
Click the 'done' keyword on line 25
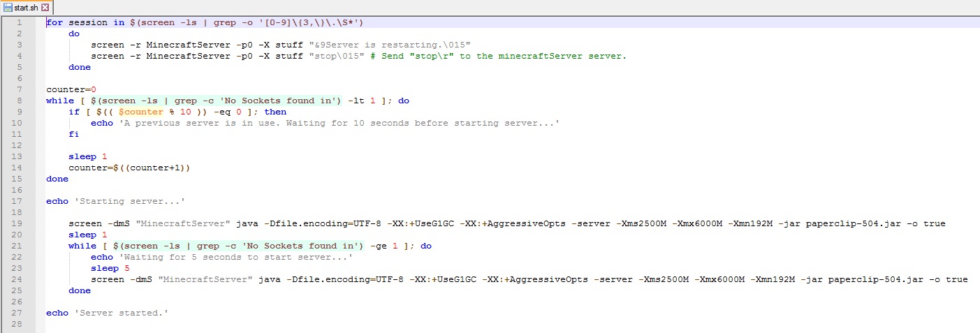coord(80,290)
